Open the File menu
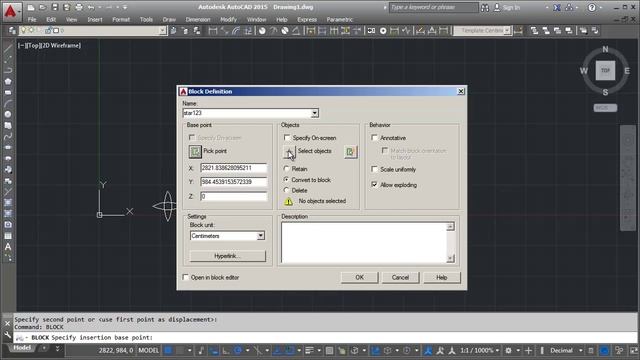This screenshot has height=360, width=640. coord(32,19)
